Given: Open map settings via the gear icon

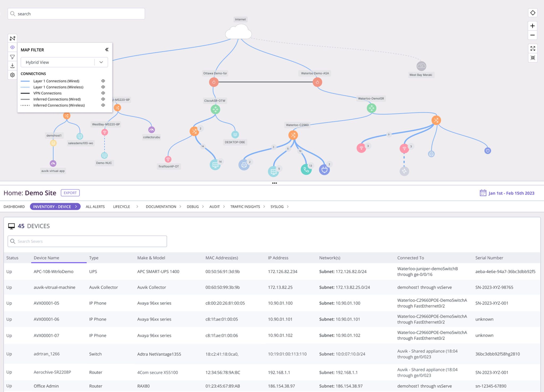Looking at the screenshot, I should [12, 75].
